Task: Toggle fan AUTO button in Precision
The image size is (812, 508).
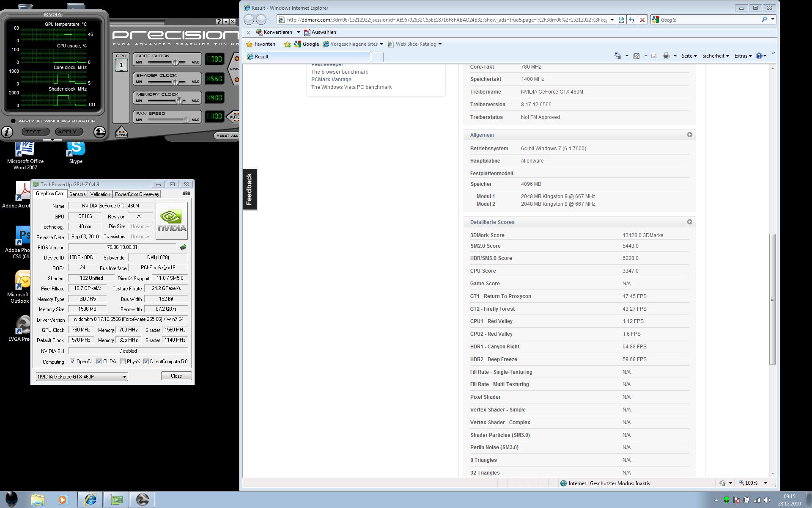Action: [x=233, y=117]
